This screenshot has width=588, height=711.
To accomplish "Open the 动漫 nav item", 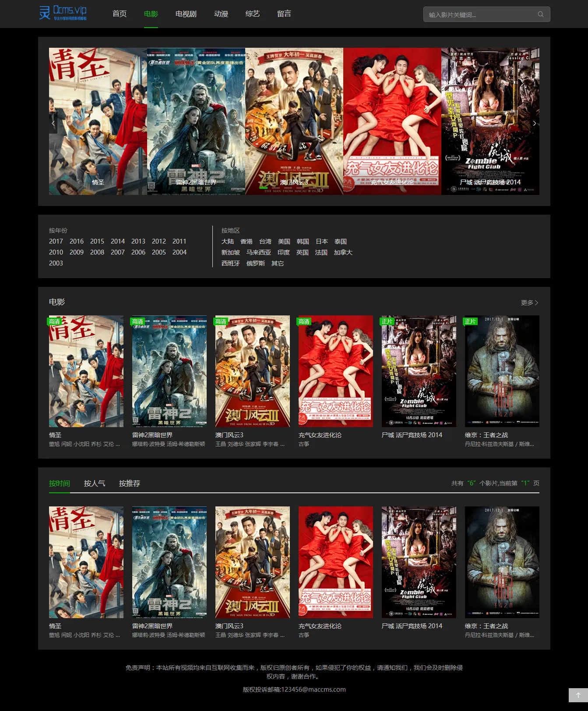I will coord(221,14).
